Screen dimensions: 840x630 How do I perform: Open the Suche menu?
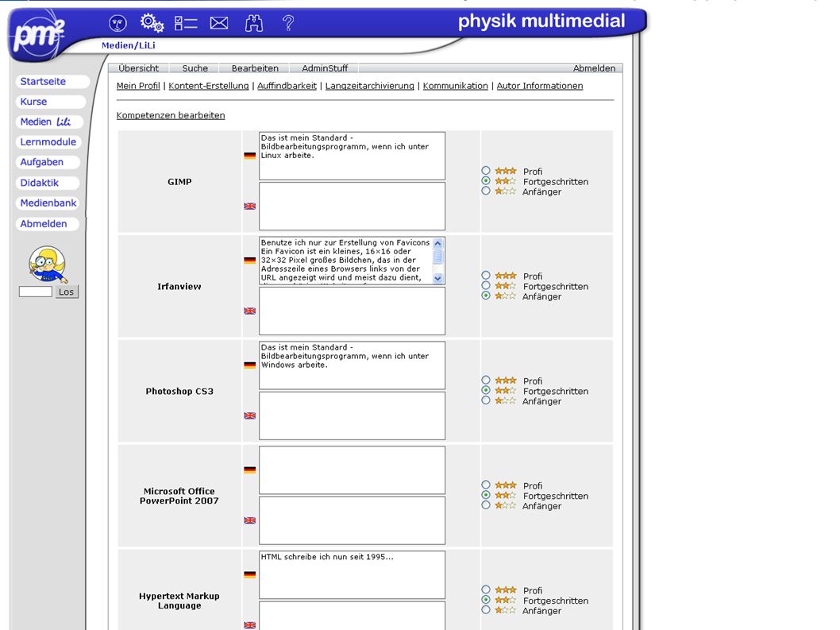coord(195,68)
